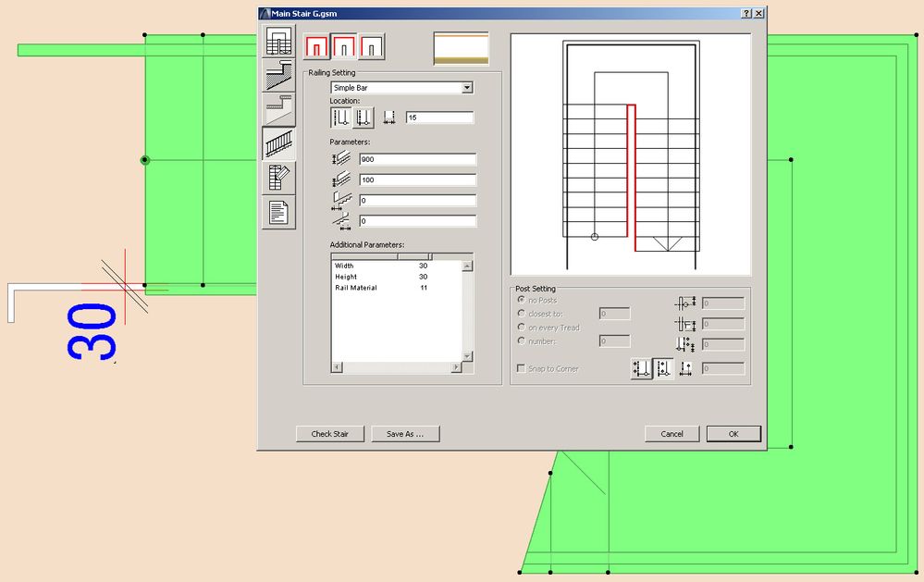Select railing on left side only option

(x=372, y=46)
